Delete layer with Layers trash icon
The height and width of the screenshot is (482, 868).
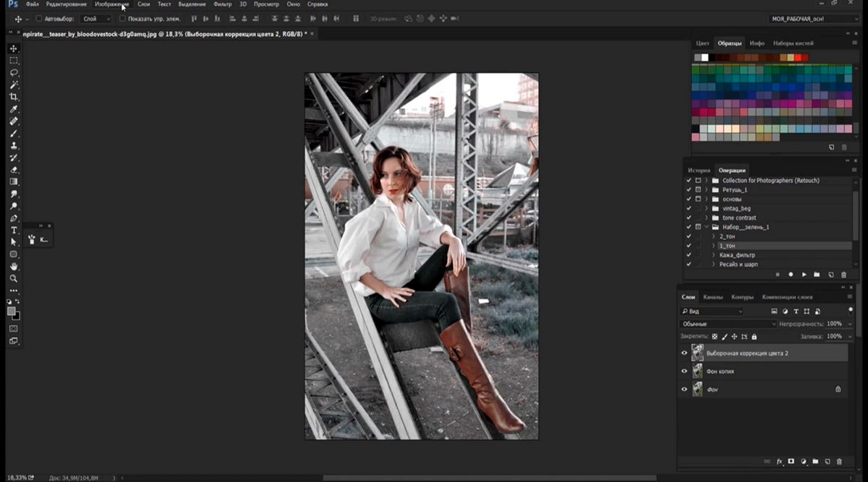(839, 461)
